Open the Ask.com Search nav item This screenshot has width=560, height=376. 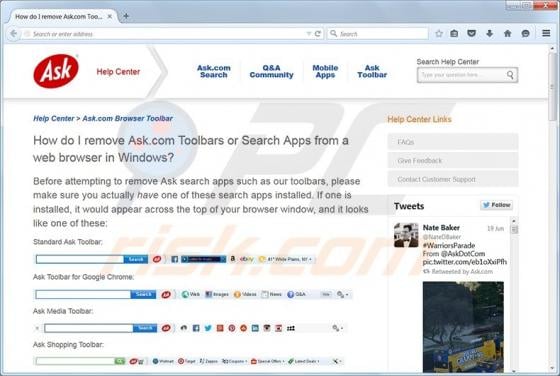pos(214,71)
